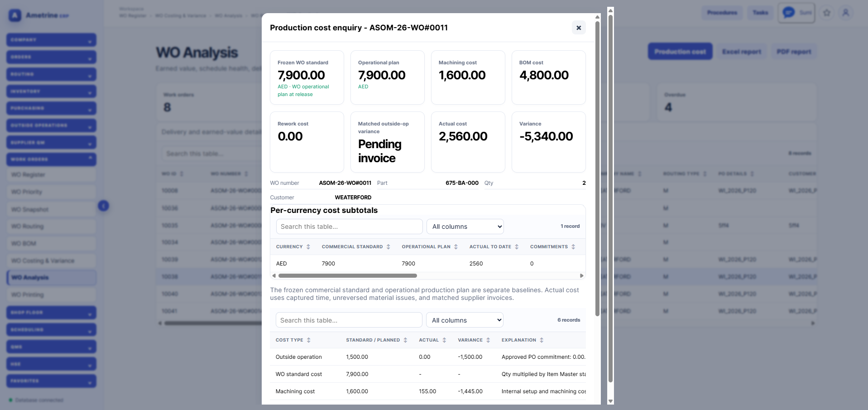Select the Outside operation cost row
This screenshot has height=410, width=868.
tap(428, 357)
